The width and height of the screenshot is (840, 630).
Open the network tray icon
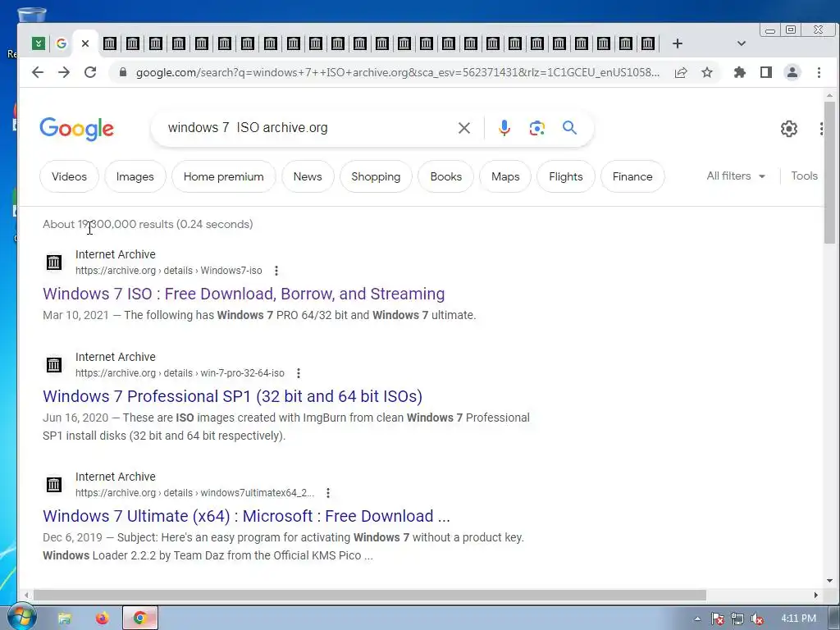click(x=737, y=619)
